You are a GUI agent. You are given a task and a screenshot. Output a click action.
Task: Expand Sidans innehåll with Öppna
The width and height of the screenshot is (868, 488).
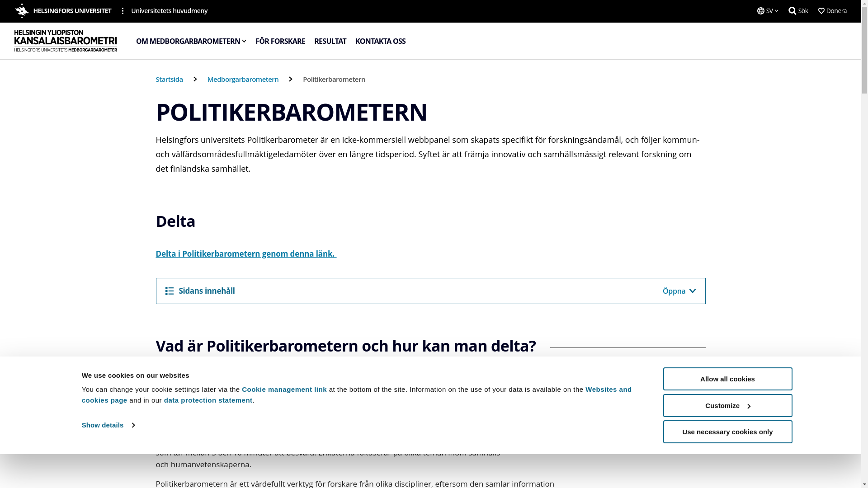679,291
